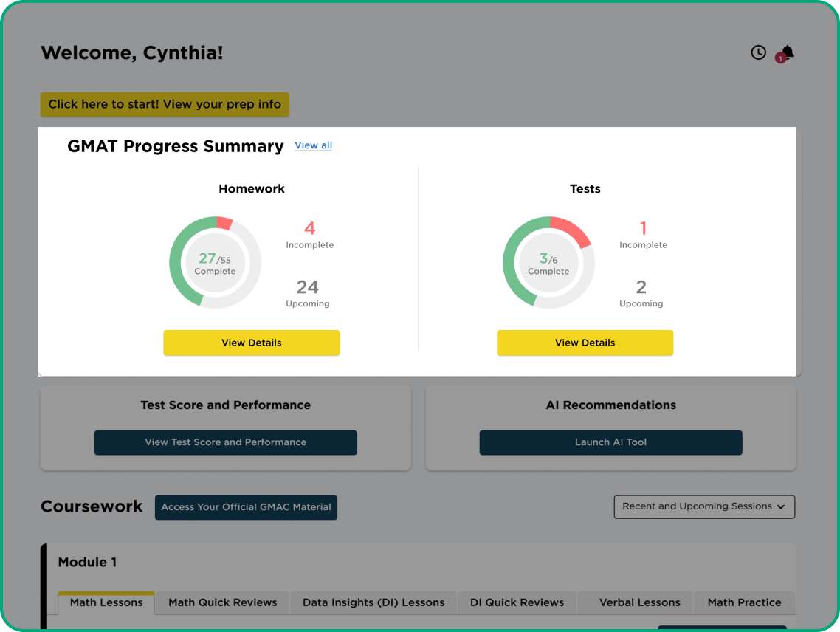This screenshot has height=632, width=840.
Task: Open the Math Quick Reviews tab
Action: click(x=222, y=602)
